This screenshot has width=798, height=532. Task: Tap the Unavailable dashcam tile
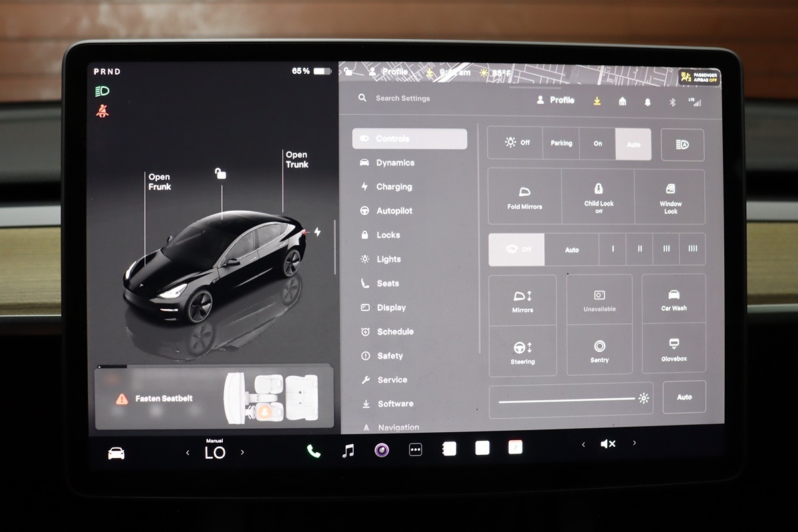coord(599,299)
